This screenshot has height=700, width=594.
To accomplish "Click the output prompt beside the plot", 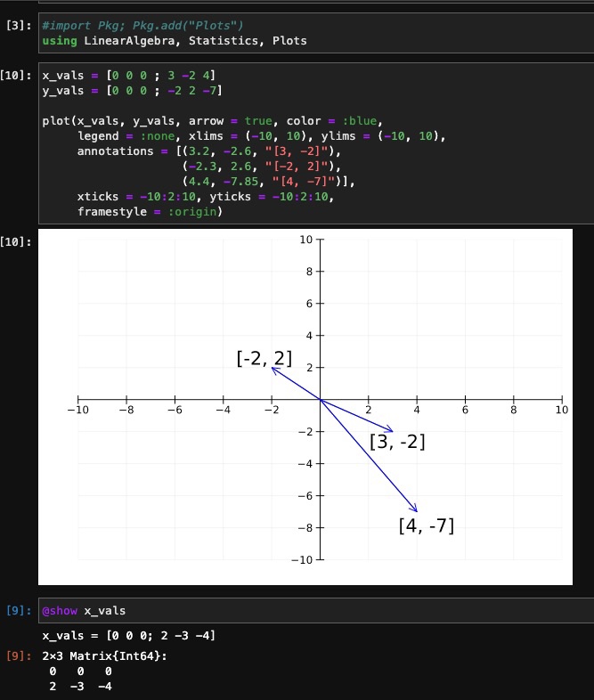I will (18, 242).
